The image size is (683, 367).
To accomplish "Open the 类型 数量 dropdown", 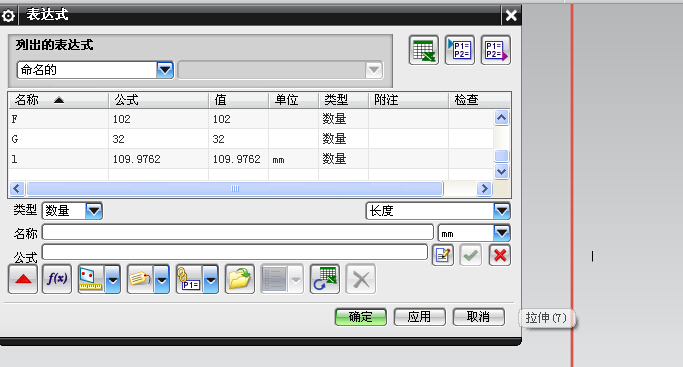I will pos(94,211).
